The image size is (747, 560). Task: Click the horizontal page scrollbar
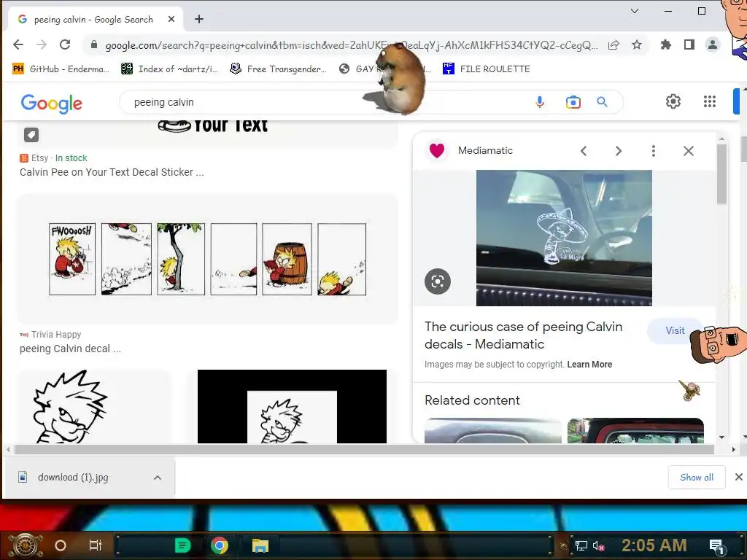coord(364,449)
